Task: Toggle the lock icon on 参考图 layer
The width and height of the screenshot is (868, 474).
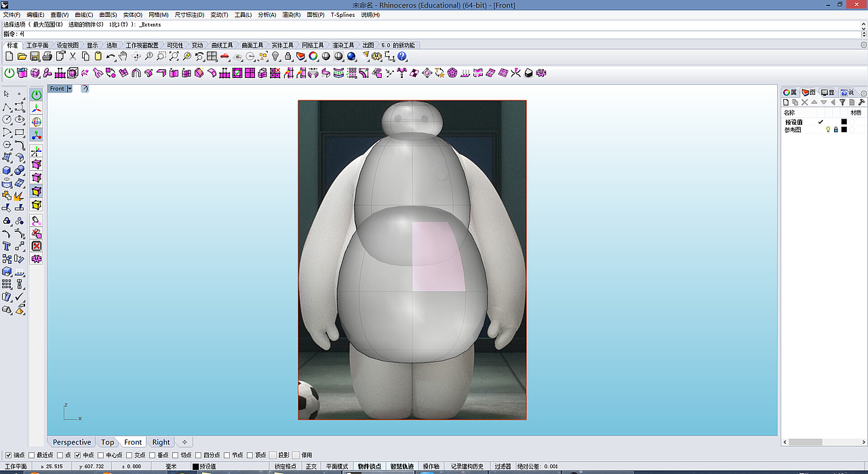Action: coord(835,130)
